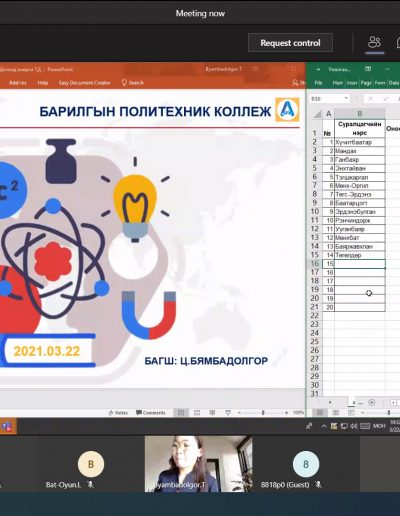This screenshot has height=516, width=400.
Task: Click cell containing Ринчиндорж
Action: 360,220
